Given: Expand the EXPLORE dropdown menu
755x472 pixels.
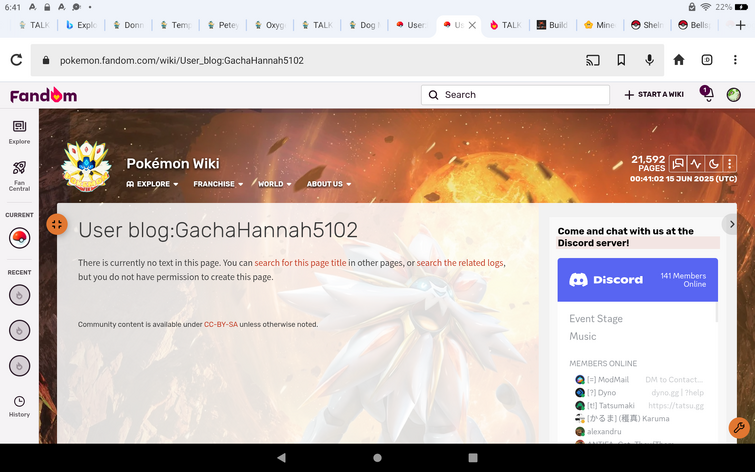Looking at the screenshot, I should tap(152, 184).
